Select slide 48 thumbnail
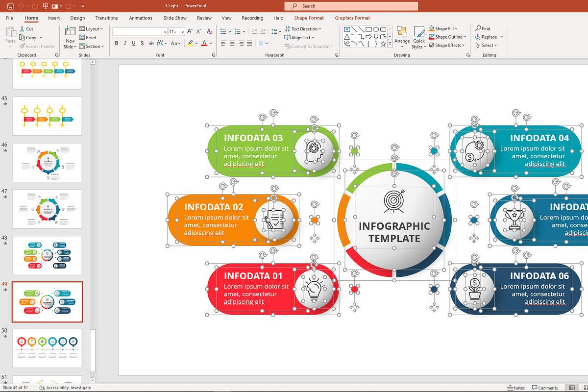The width and height of the screenshot is (588, 392). [48, 255]
